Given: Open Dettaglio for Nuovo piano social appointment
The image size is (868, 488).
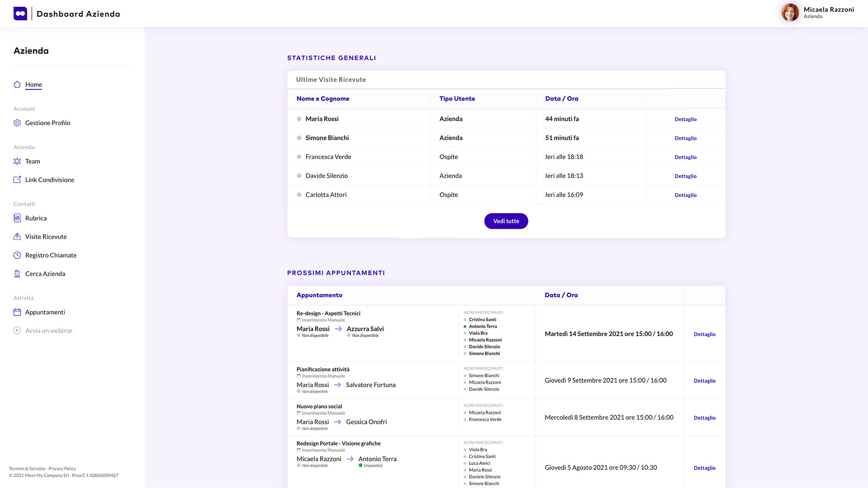Looking at the screenshot, I should (704, 418).
